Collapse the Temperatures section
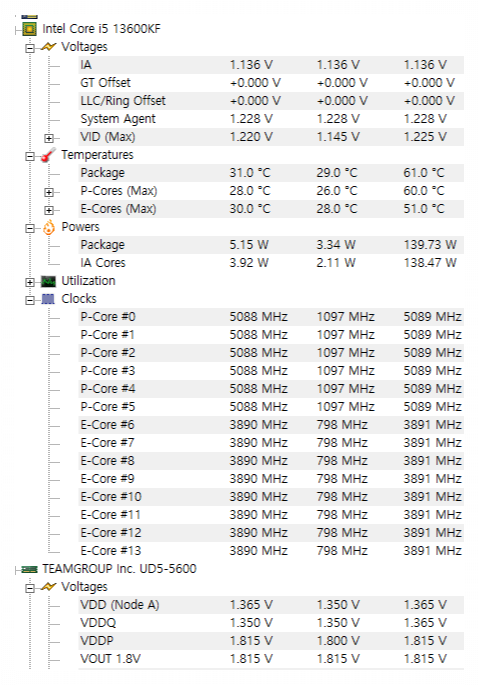Viewport: 479px width, 685px height. (30, 156)
